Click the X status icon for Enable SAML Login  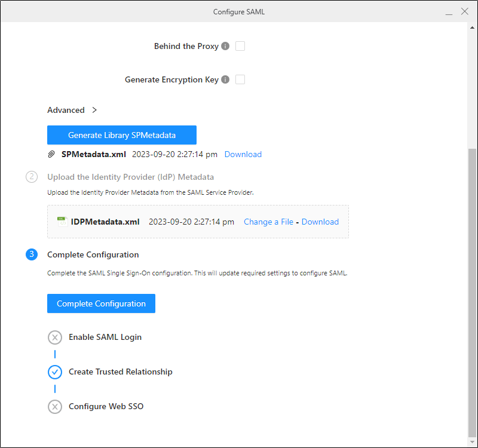pyautogui.click(x=54, y=337)
